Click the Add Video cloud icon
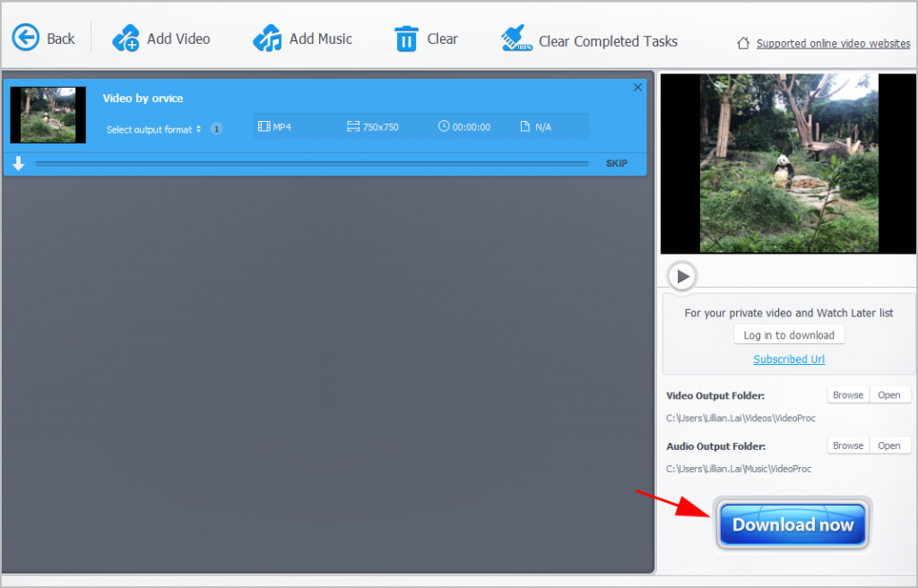The image size is (918, 588). [x=126, y=39]
